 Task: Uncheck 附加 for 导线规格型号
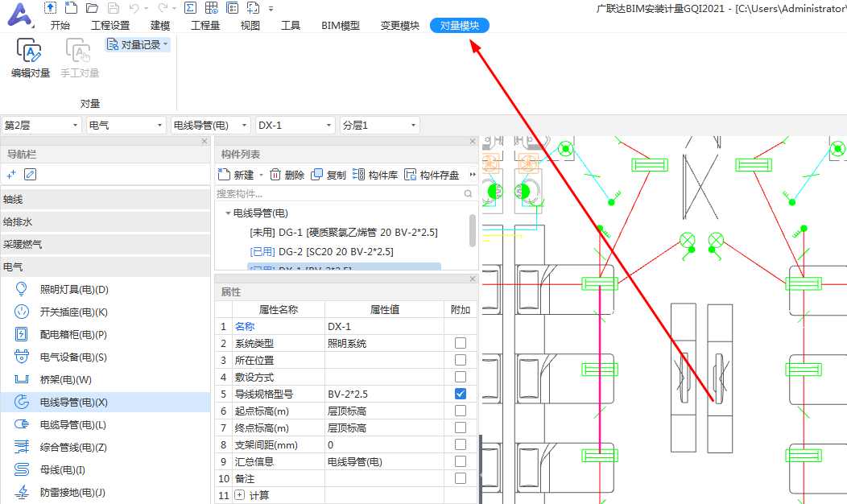tap(461, 393)
